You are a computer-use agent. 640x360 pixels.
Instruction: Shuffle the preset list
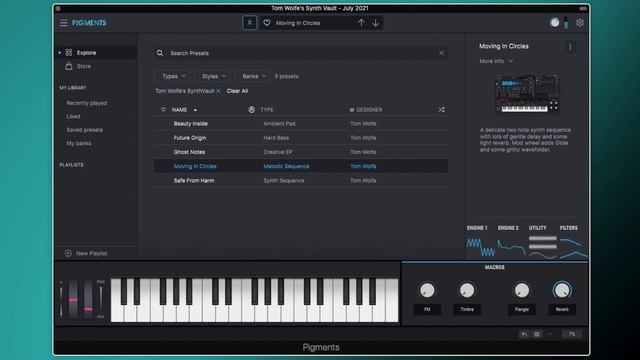click(x=441, y=109)
